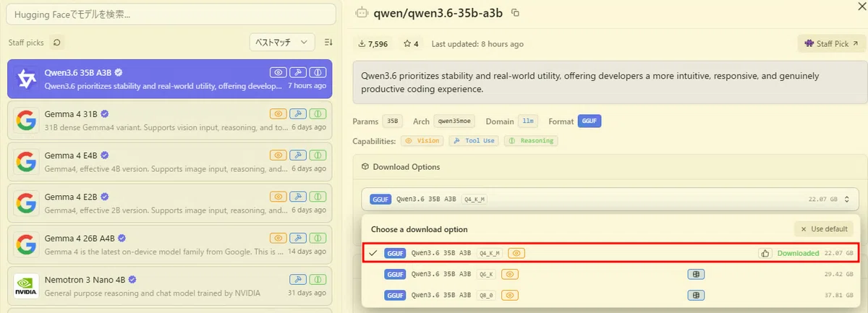Click the 7,596 downloads counter
The height and width of the screenshot is (313, 868).
[373, 44]
